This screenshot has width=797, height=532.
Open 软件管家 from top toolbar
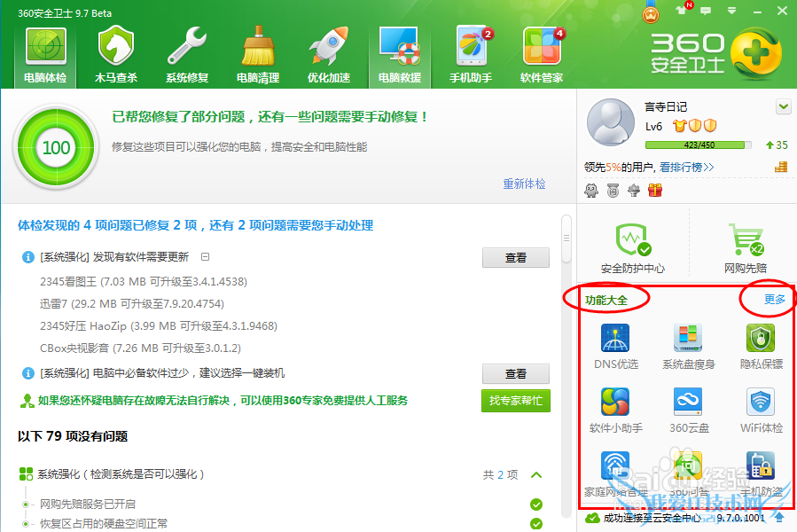click(x=542, y=55)
